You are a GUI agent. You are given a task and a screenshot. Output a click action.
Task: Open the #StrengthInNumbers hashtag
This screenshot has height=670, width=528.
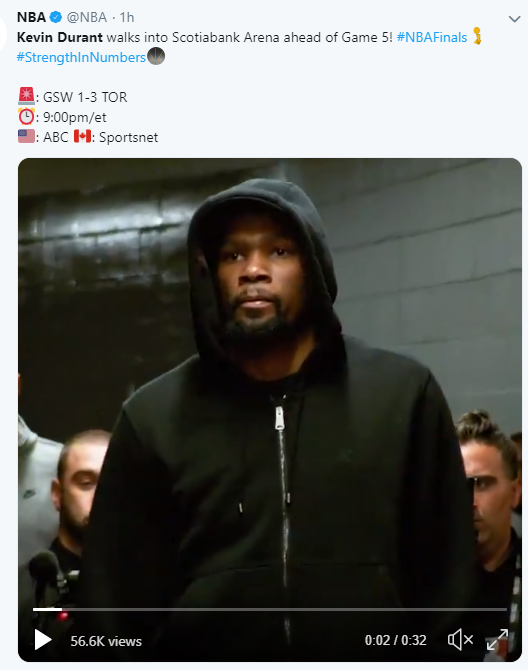(x=81, y=57)
